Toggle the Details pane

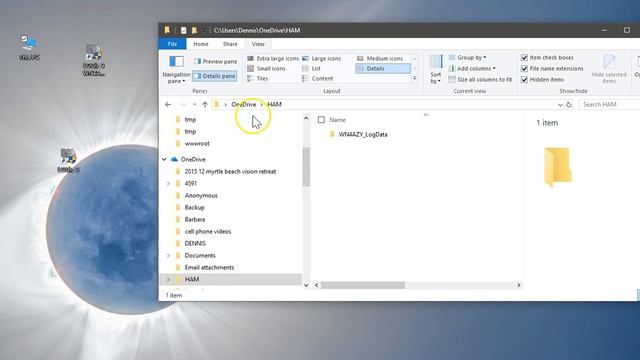click(x=215, y=76)
